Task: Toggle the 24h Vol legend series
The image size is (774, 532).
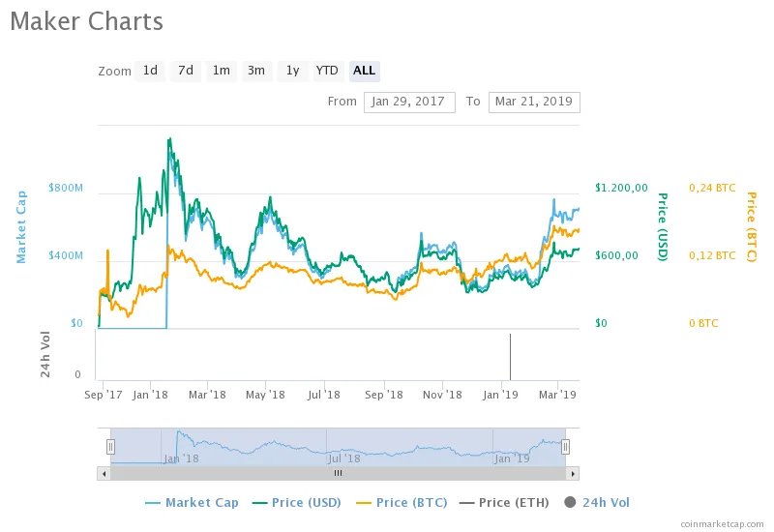Action: [x=597, y=502]
